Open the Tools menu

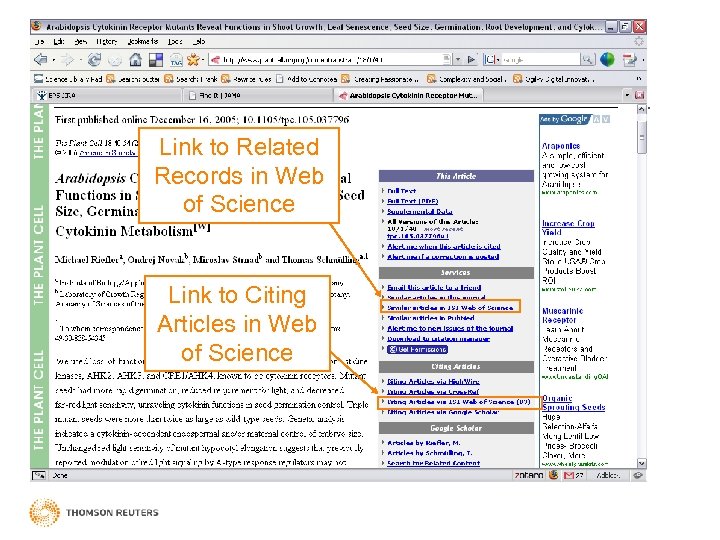click(174, 41)
